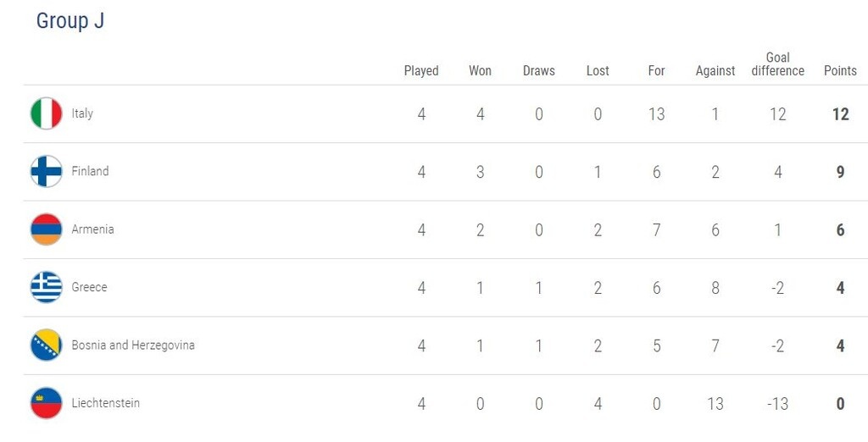Click the Played column header

click(x=421, y=71)
